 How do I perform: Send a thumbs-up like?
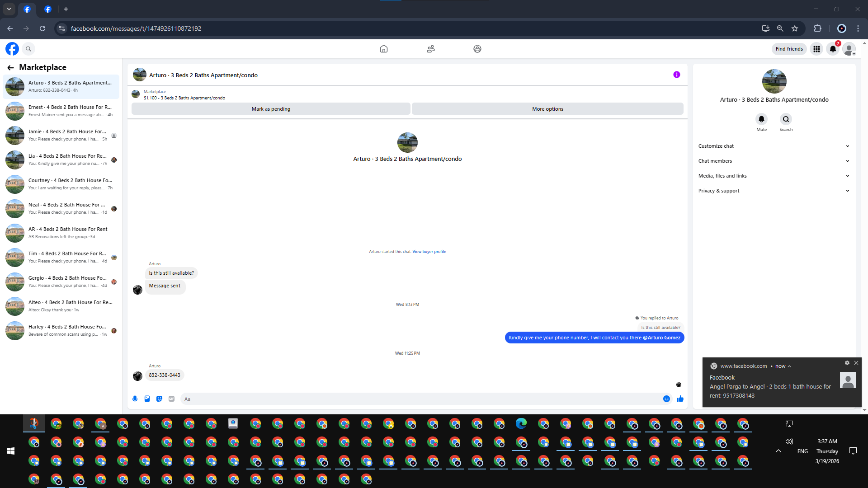pyautogui.click(x=680, y=399)
